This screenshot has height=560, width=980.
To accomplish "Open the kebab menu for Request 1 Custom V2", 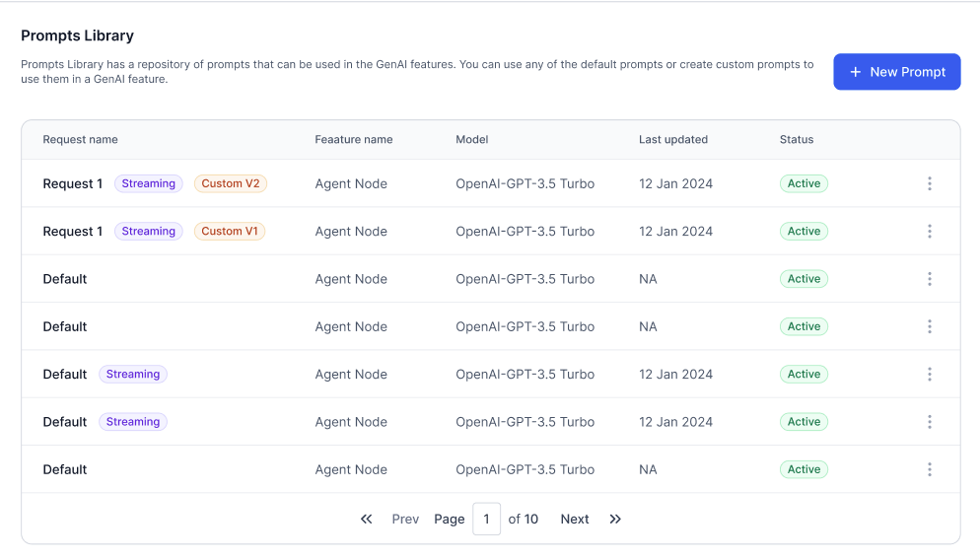I will click(929, 183).
